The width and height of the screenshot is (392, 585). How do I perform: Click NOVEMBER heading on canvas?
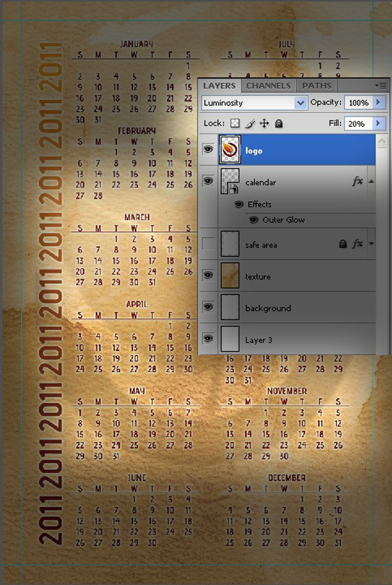tap(287, 391)
